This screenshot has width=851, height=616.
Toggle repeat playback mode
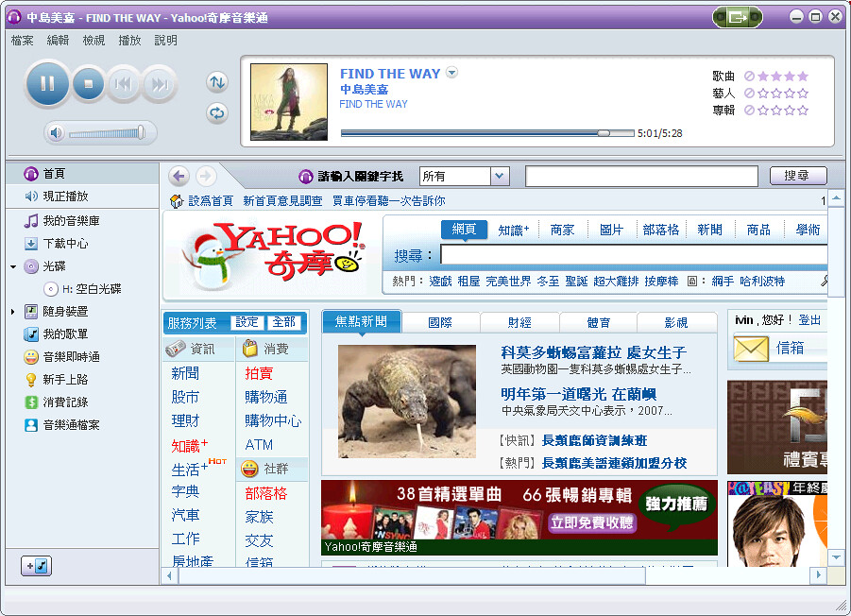click(x=217, y=113)
